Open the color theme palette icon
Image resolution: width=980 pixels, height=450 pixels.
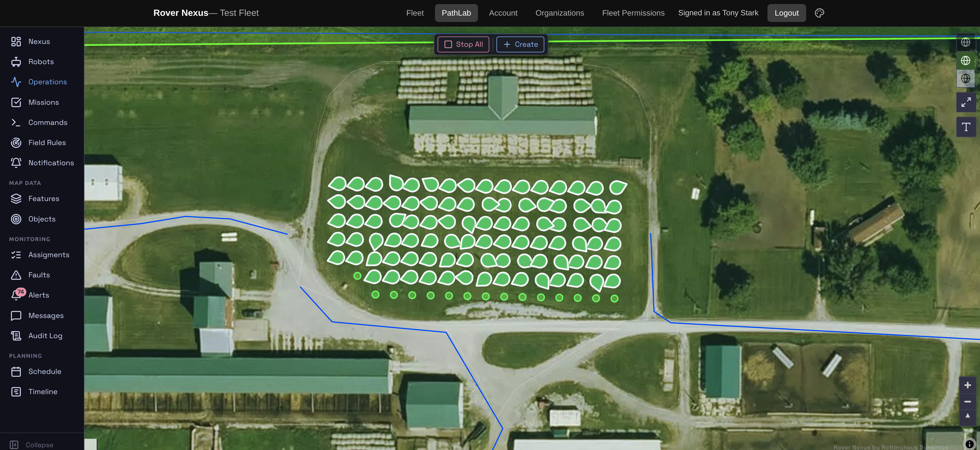coord(819,13)
